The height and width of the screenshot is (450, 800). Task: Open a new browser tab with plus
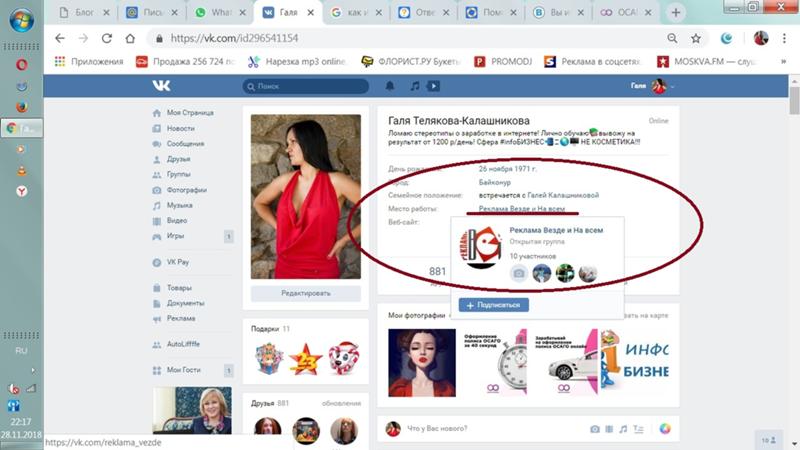676,13
